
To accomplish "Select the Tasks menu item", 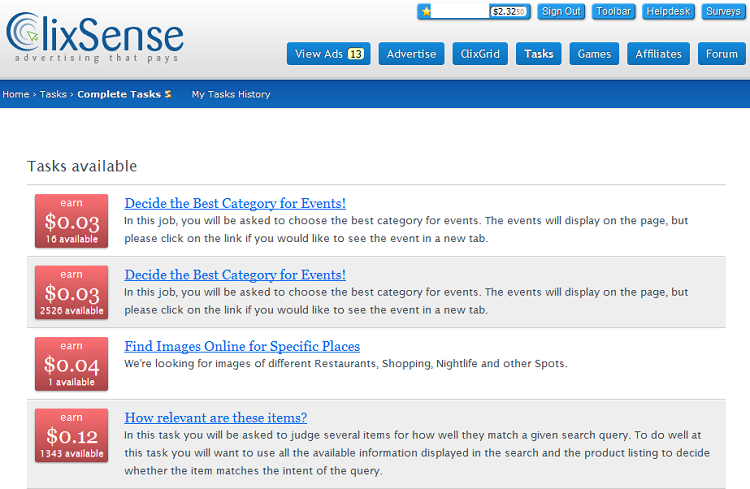I will [x=539, y=54].
